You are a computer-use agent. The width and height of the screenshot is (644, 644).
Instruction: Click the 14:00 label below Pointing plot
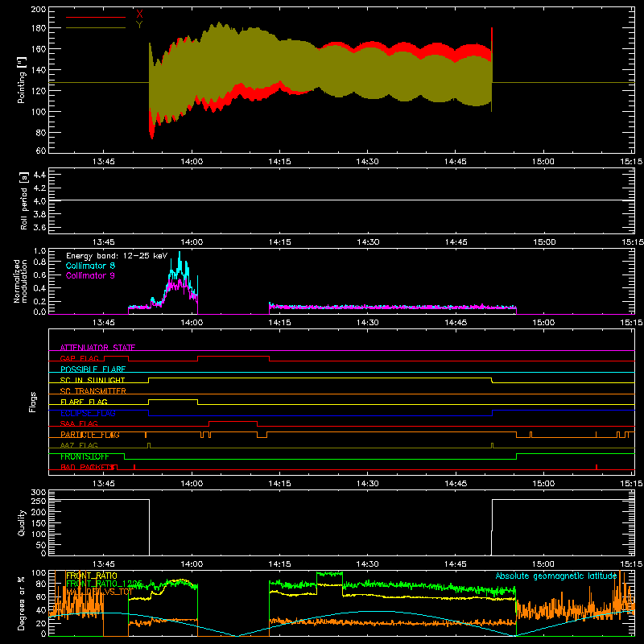(192, 162)
